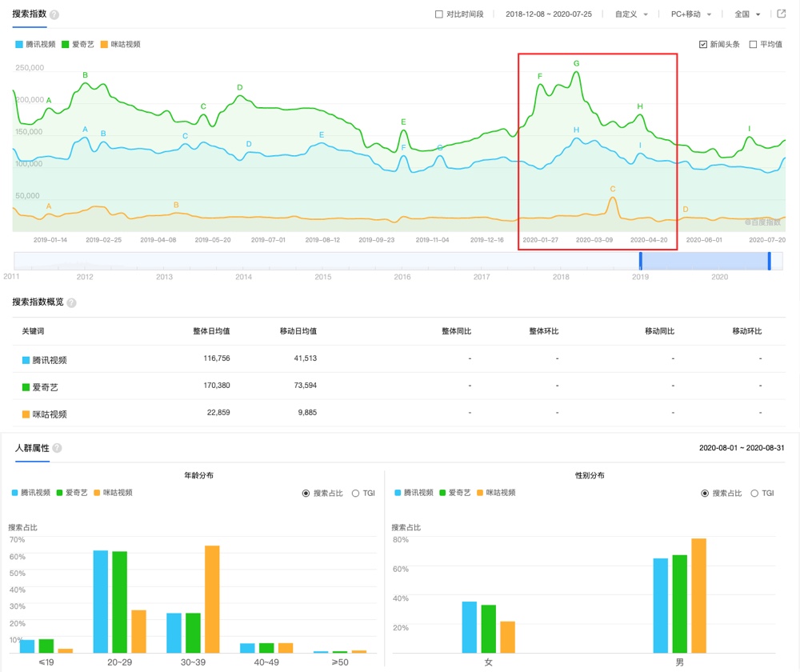Viewport: 800px width, 672px height.
Task: Click the left handle of timeline range slider
Action: 641,261
